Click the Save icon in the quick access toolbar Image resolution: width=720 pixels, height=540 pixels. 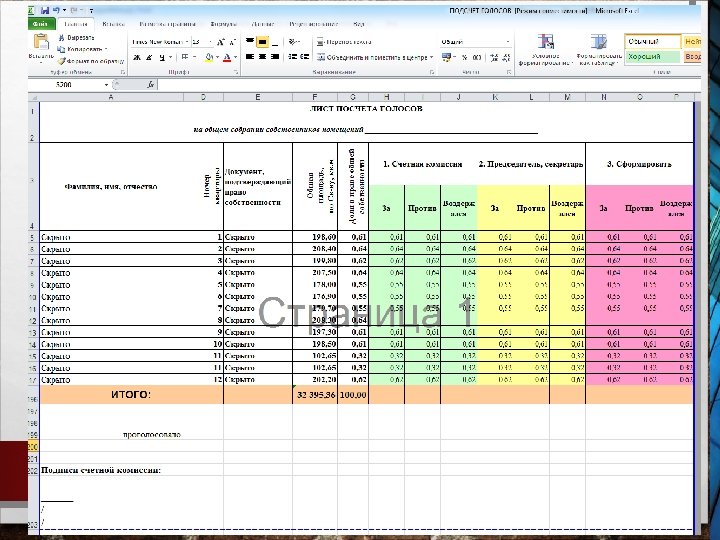pyautogui.click(x=45, y=10)
